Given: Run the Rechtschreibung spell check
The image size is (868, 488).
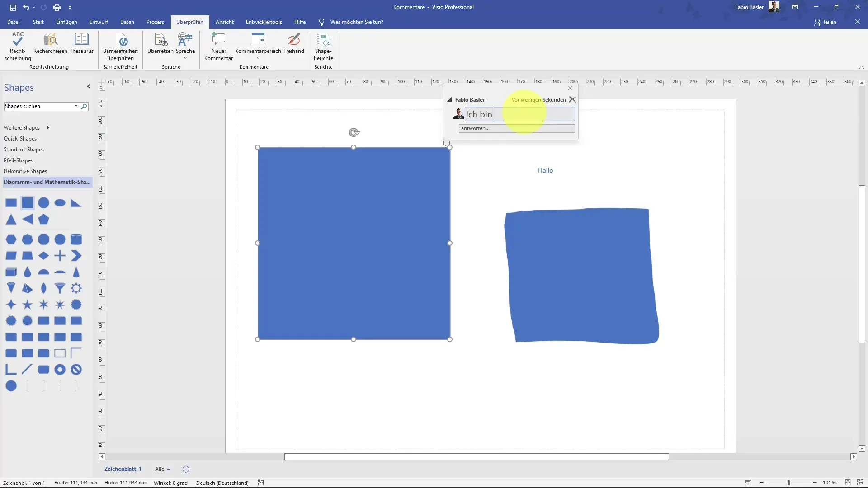Looking at the screenshot, I should pyautogui.click(x=18, y=46).
